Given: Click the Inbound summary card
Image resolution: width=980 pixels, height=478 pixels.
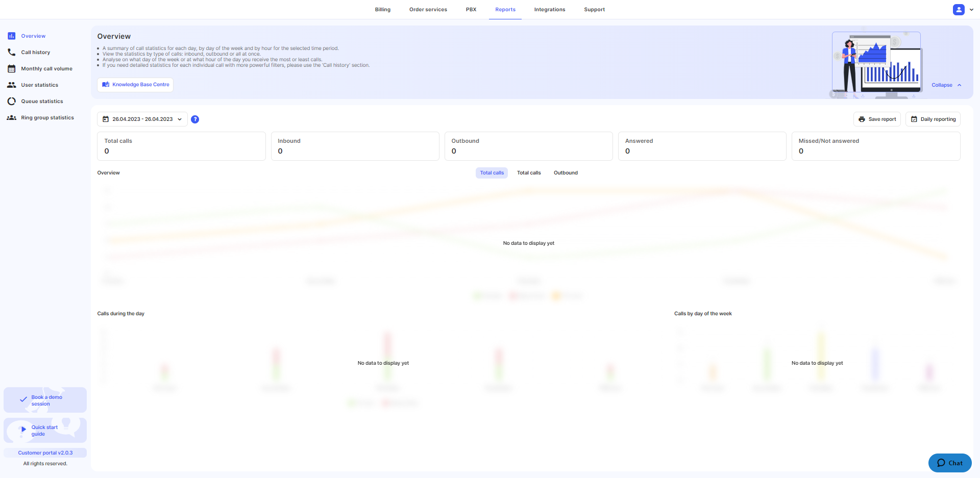Looking at the screenshot, I should [x=355, y=146].
